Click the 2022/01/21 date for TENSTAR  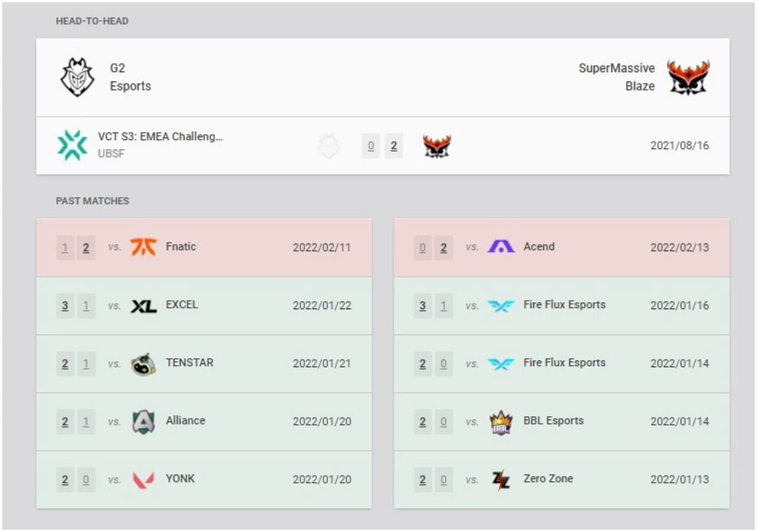coord(322,364)
